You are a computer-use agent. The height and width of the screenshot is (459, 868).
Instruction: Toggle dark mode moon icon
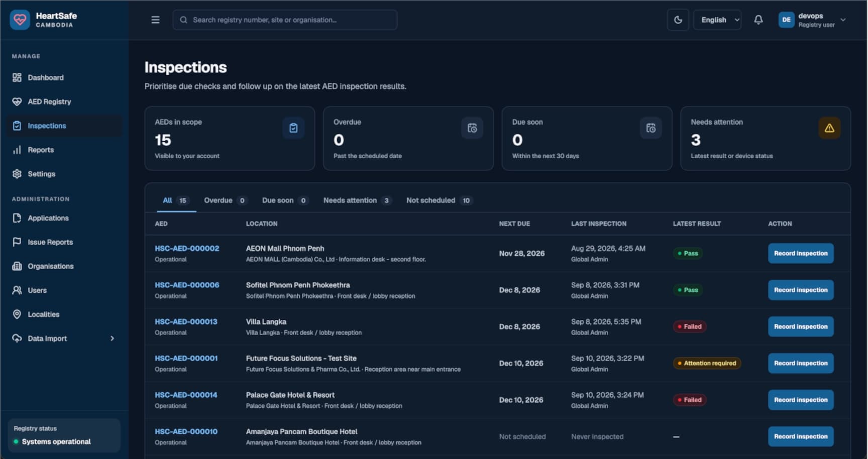click(678, 20)
